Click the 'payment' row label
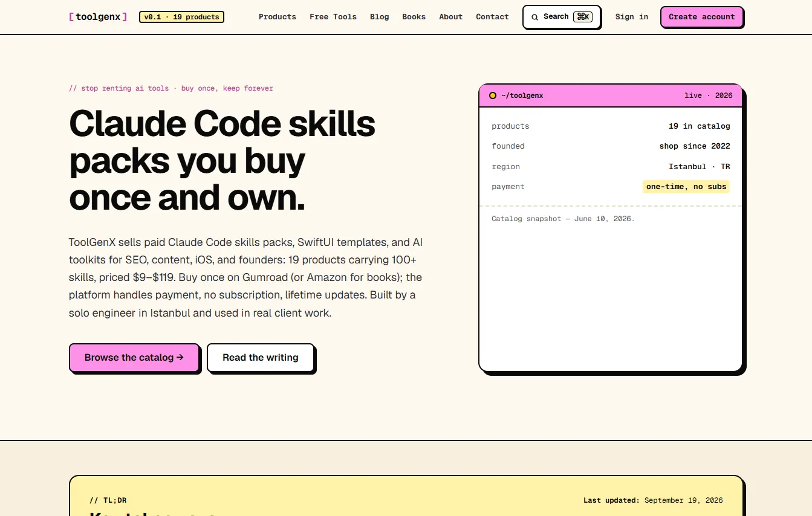 click(508, 187)
